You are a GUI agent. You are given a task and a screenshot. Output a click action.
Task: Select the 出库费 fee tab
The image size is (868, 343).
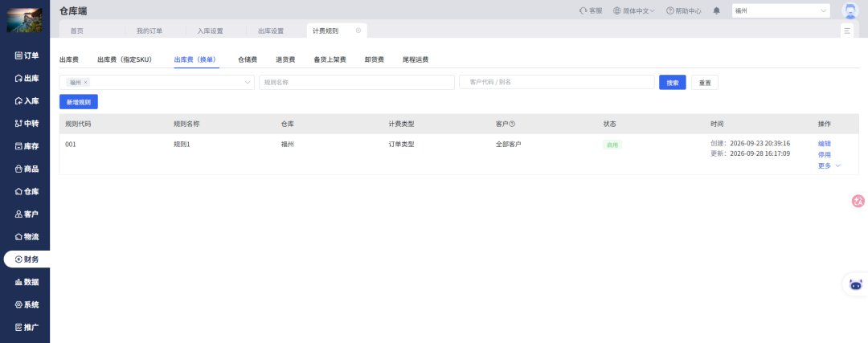(68, 59)
